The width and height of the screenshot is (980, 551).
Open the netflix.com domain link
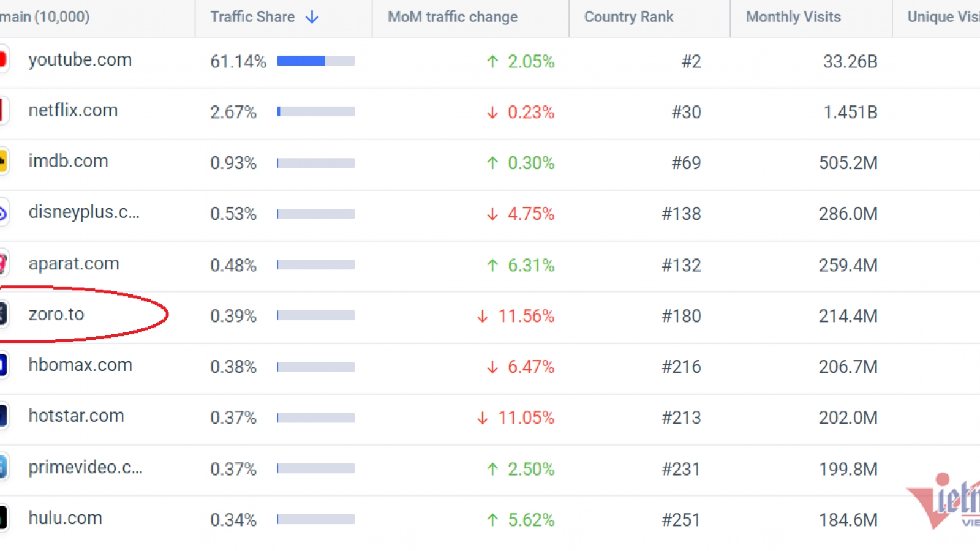[73, 110]
